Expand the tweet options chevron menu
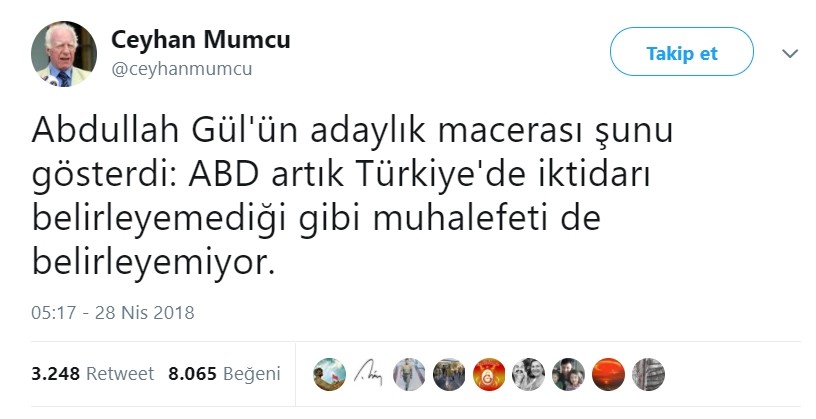The image size is (816, 419). (790, 54)
